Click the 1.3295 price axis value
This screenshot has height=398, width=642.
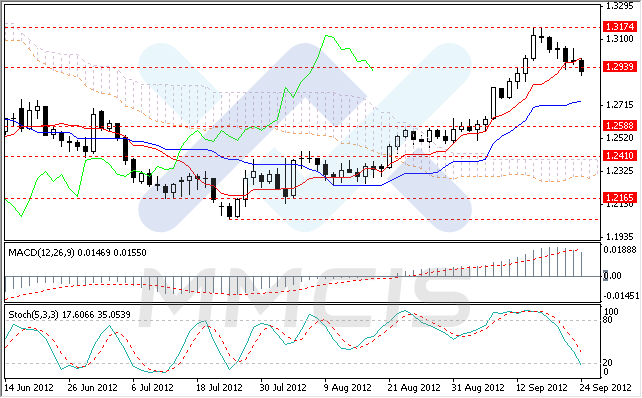click(620, 6)
